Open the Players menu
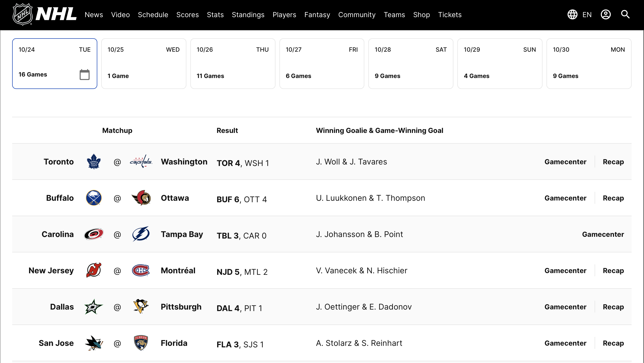 (284, 15)
